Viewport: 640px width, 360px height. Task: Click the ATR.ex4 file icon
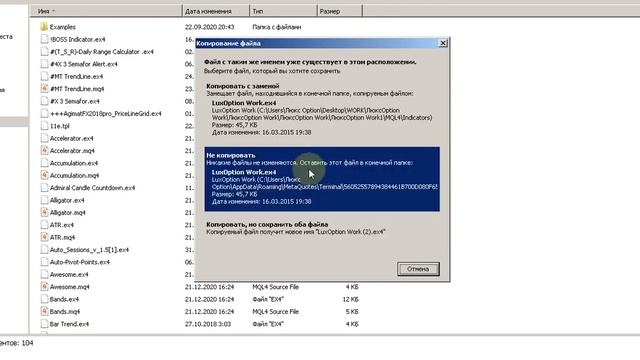pos(44,224)
